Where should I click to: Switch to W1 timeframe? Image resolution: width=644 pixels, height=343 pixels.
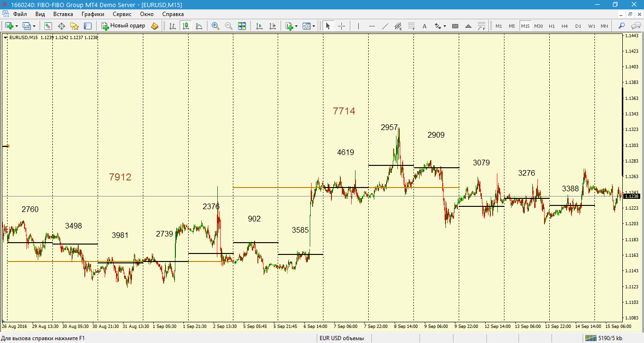(591, 26)
